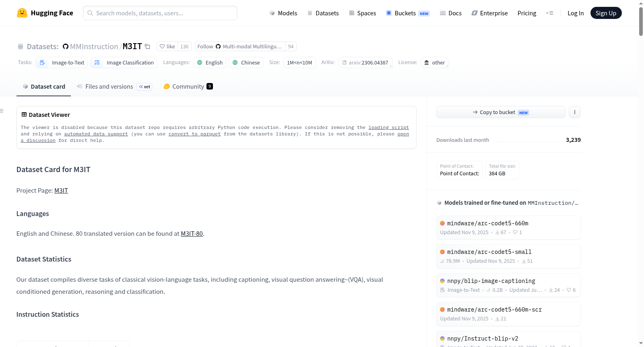Click the Datasets breadcrumb label

43,46
